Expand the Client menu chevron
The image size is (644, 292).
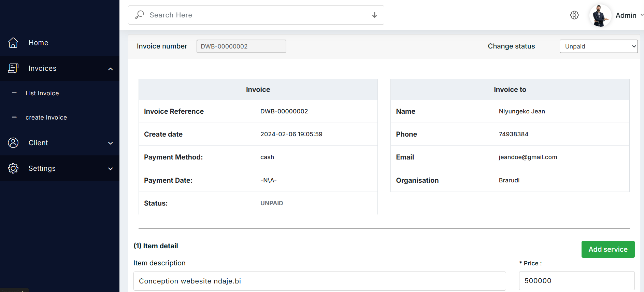coord(111,143)
